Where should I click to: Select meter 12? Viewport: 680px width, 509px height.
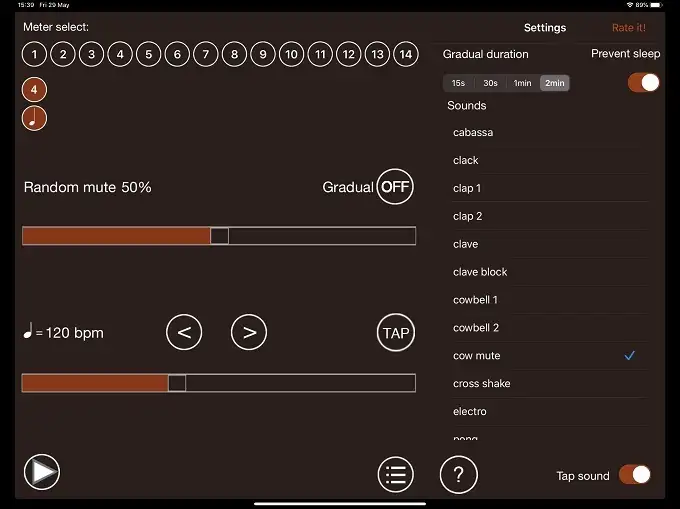[x=349, y=54]
